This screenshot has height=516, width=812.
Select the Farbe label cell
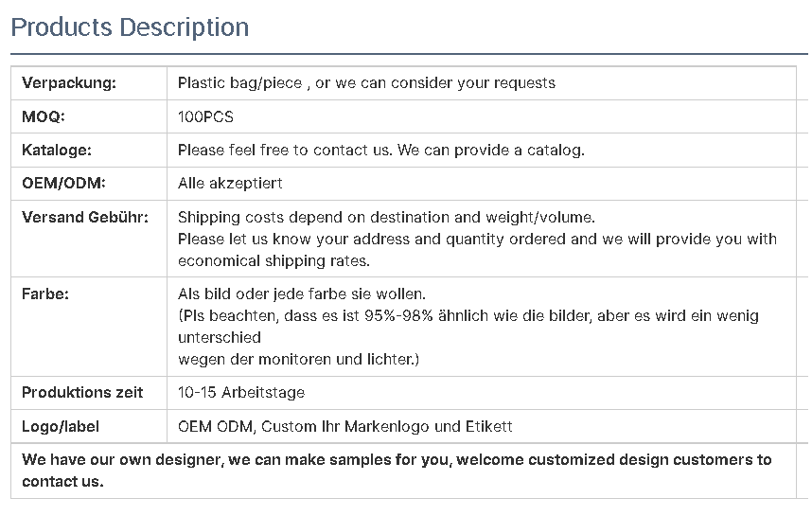pos(89,327)
